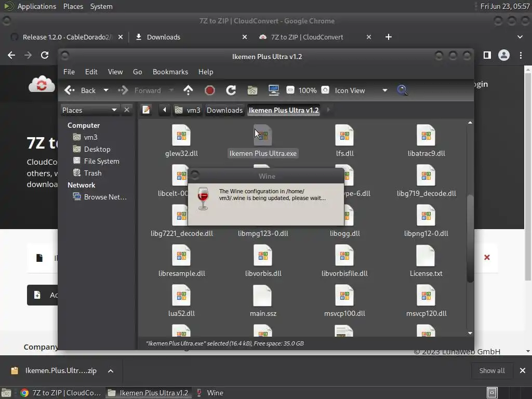Select the Ikemen Plus Ultra.exe file
Image resolution: width=532 pixels, height=399 pixels.
click(263, 141)
